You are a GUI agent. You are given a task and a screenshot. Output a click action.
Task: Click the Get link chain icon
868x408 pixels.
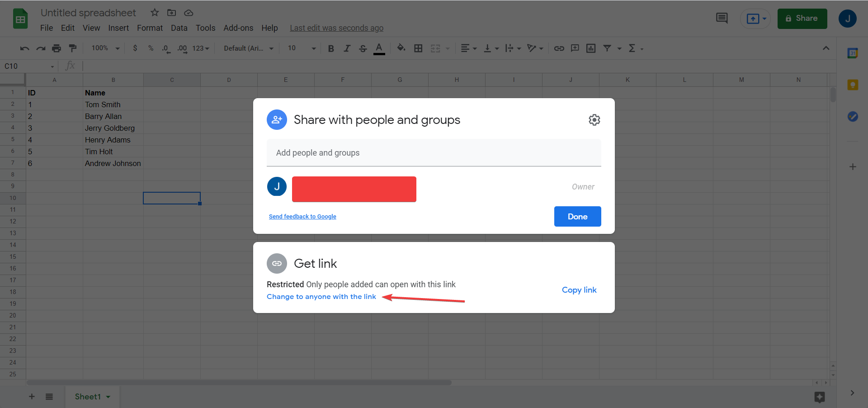click(x=277, y=263)
